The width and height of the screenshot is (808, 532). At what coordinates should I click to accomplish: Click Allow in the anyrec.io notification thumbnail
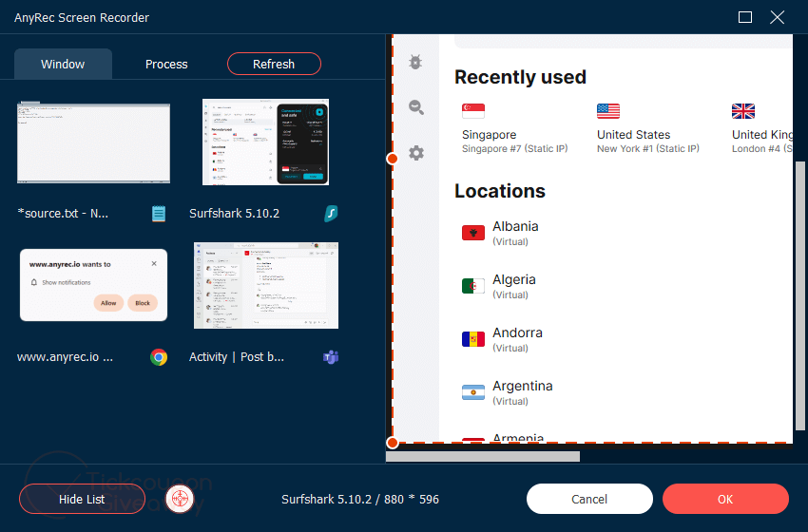point(108,303)
